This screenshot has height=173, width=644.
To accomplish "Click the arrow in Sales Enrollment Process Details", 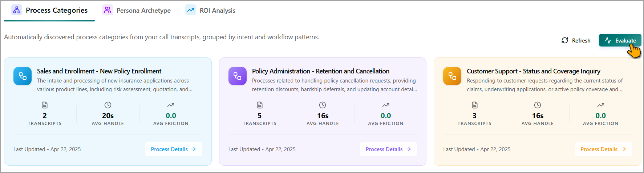I will (x=194, y=149).
